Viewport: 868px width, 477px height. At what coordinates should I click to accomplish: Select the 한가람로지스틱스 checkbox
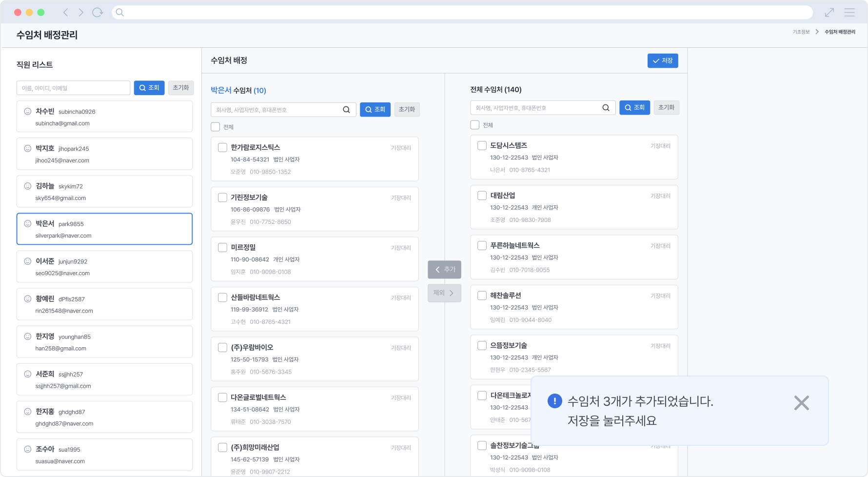pyautogui.click(x=222, y=147)
